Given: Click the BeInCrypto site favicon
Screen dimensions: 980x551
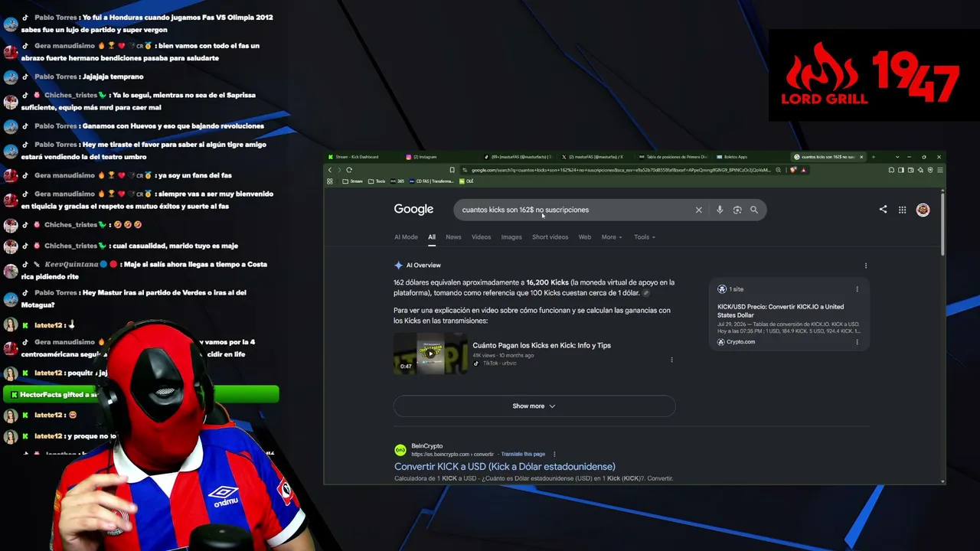Looking at the screenshot, I should click(400, 450).
